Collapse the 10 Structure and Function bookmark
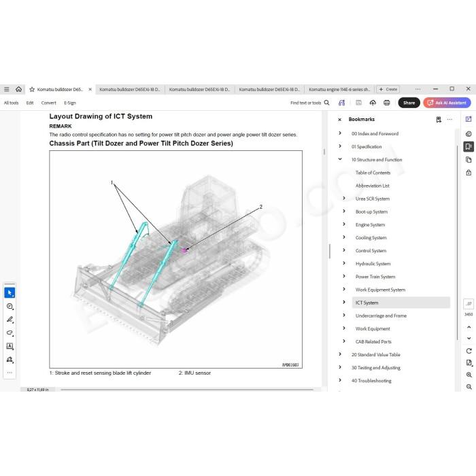The height and width of the screenshot is (476, 476). [x=340, y=159]
